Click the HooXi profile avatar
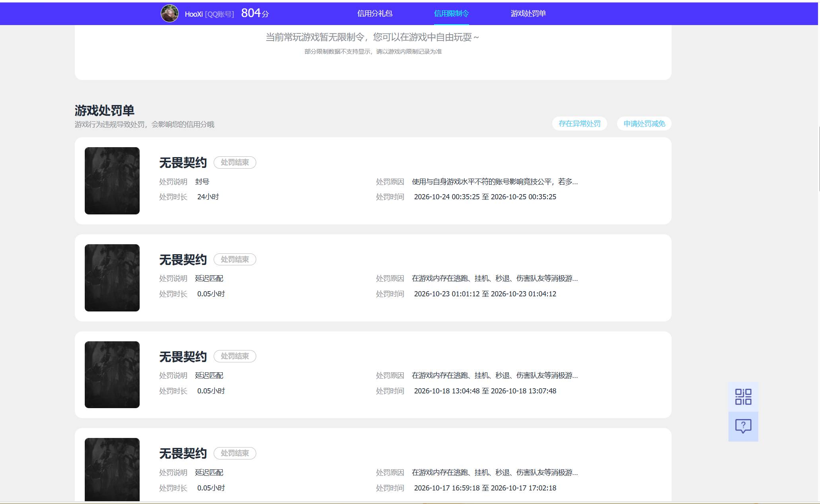This screenshot has width=820, height=504. click(169, 14)
